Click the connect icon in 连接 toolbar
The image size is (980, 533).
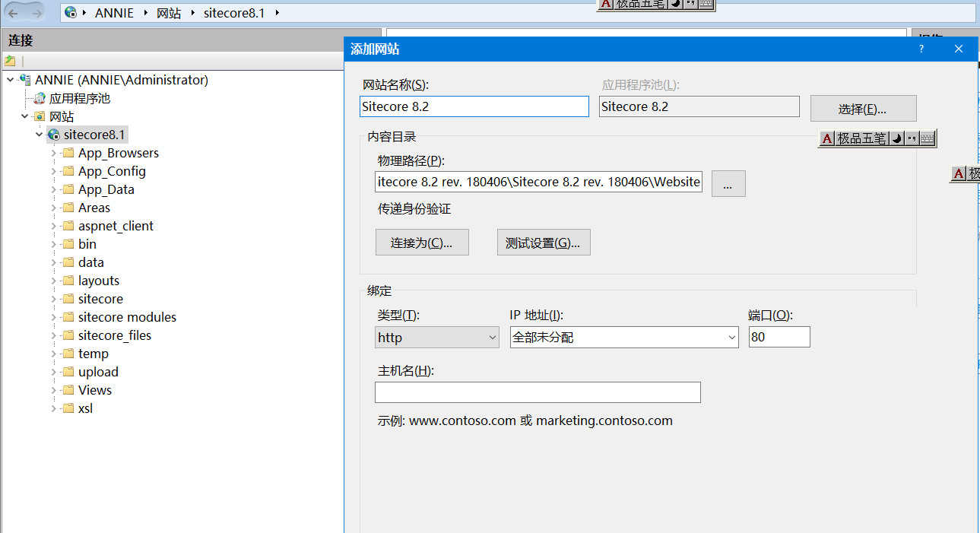click(x=10, y=61)
